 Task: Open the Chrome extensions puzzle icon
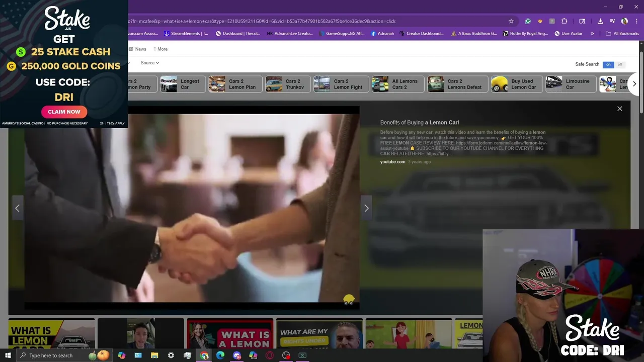[x=564, y=21]
